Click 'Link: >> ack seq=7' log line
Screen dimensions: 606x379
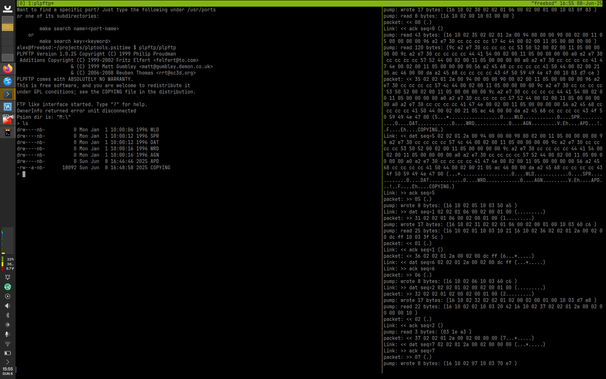coord(409,351)
